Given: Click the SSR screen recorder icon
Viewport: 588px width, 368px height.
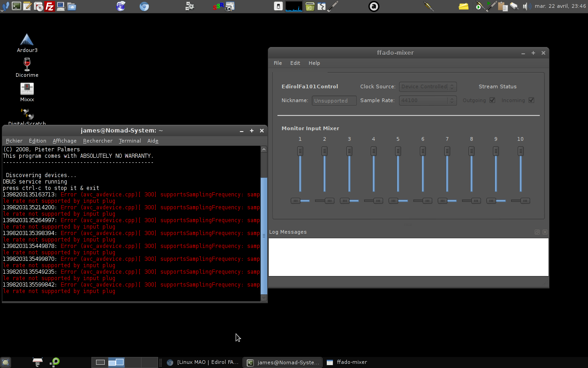Looking at the screenshot, I should (219, 6).
